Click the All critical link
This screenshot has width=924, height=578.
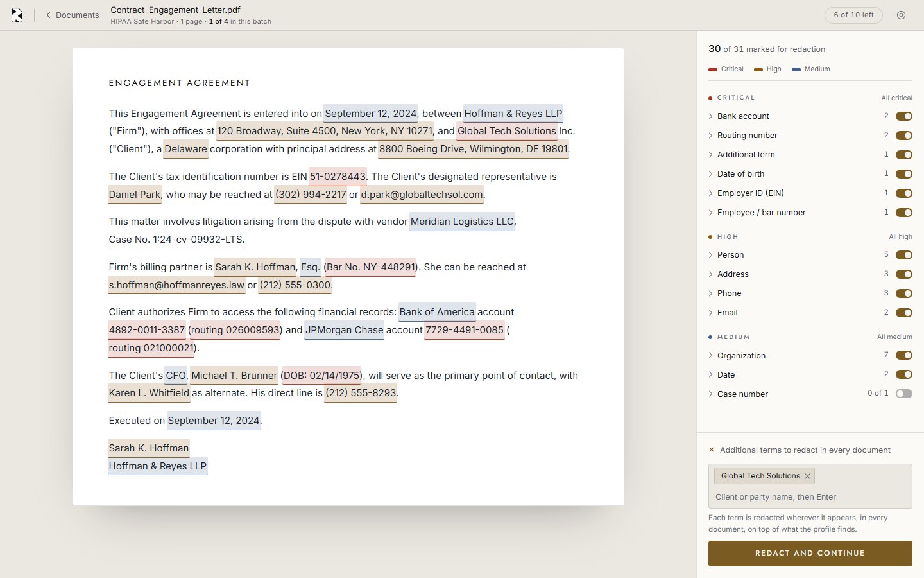896,98
